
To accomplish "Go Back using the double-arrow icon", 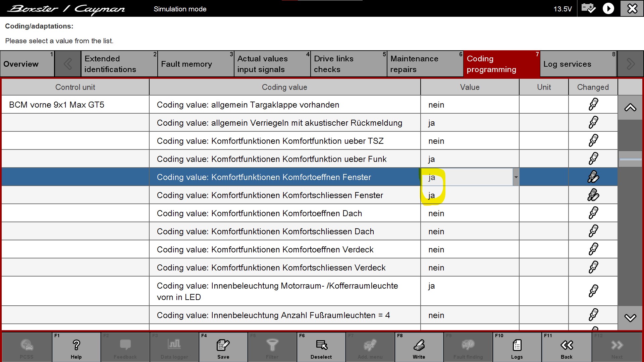I will [x=567, y=345].
